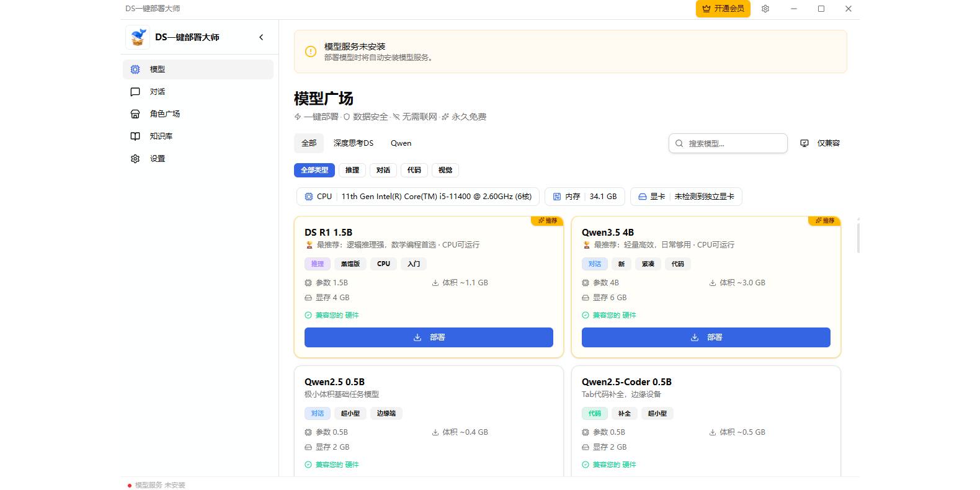Click the 内存 memory icon

pos(557,197)
